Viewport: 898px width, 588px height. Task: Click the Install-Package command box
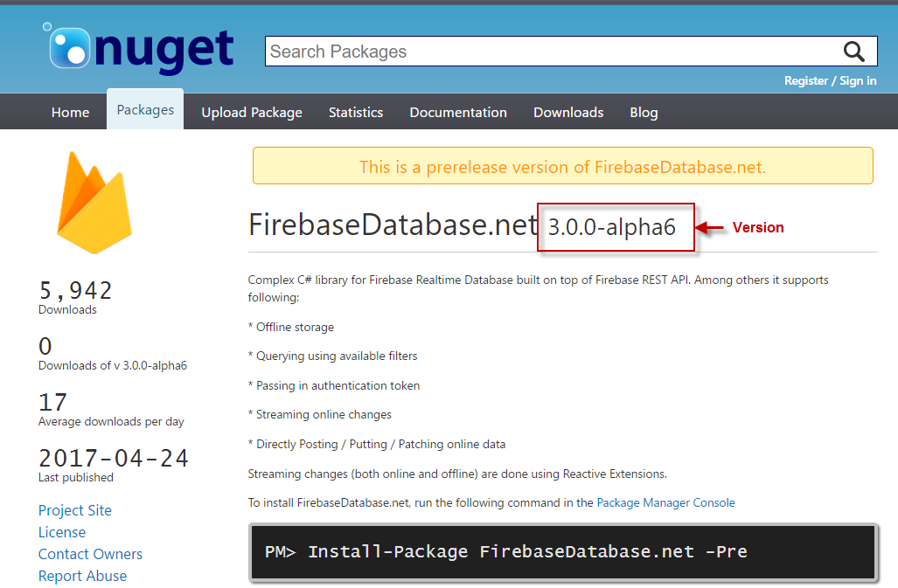pos(563,551)
